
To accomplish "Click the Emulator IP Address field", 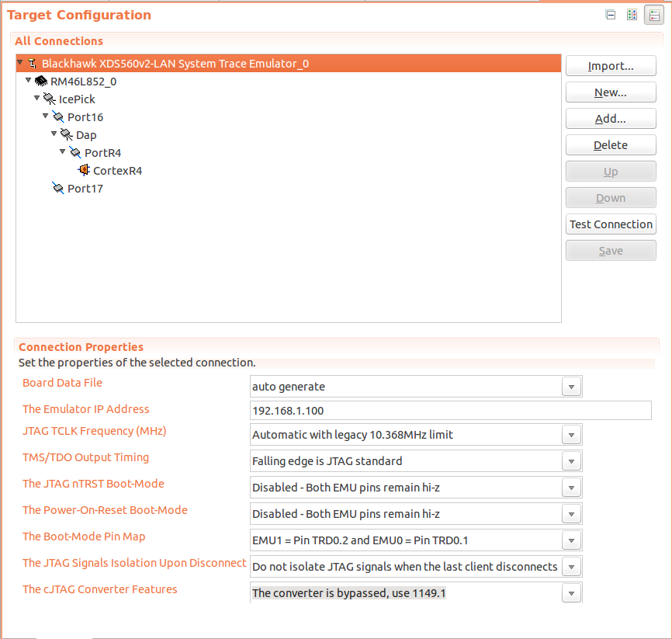I will tap(450, 411).
